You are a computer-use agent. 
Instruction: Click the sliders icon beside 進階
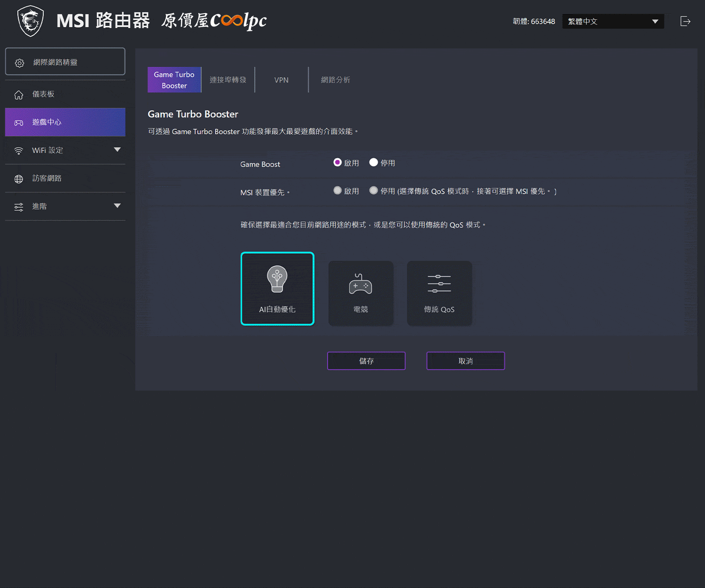(x=19, y=207)
